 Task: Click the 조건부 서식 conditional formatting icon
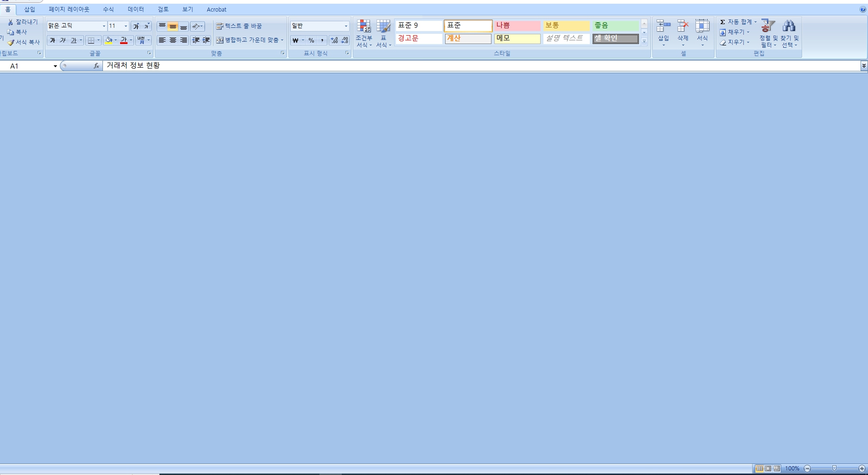(x=364, y=26)
